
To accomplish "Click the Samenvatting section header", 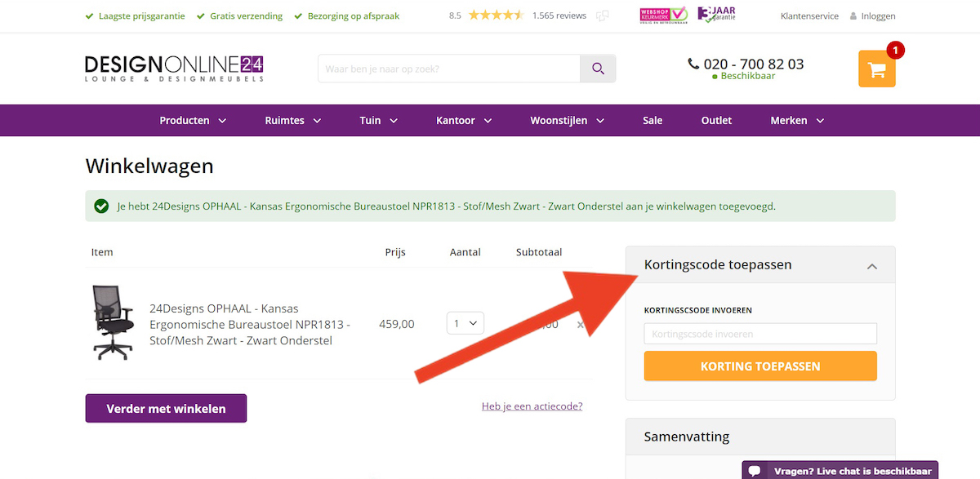I will tap(760, 437).
